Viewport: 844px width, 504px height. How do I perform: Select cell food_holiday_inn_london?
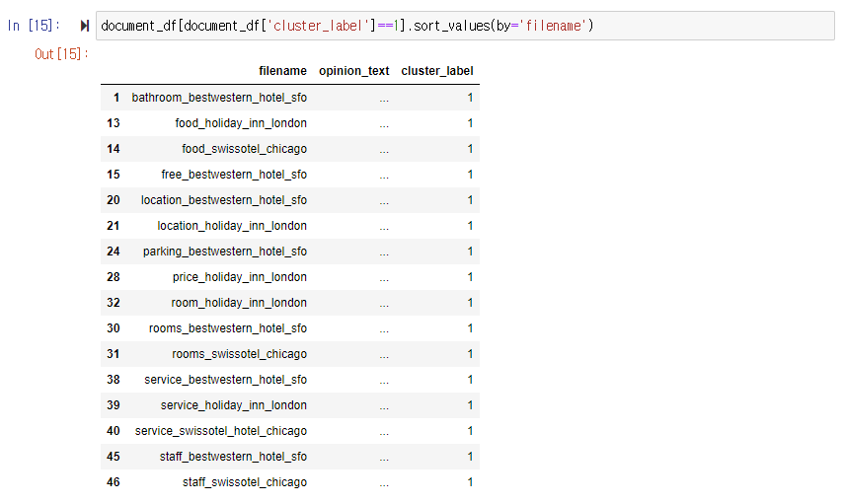[241, 123]
